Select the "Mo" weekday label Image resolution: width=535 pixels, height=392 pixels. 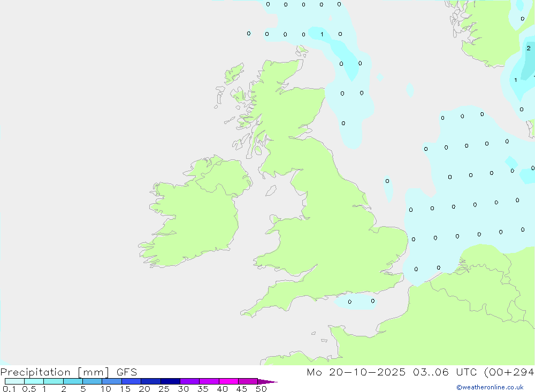click(x=314, y=372)
